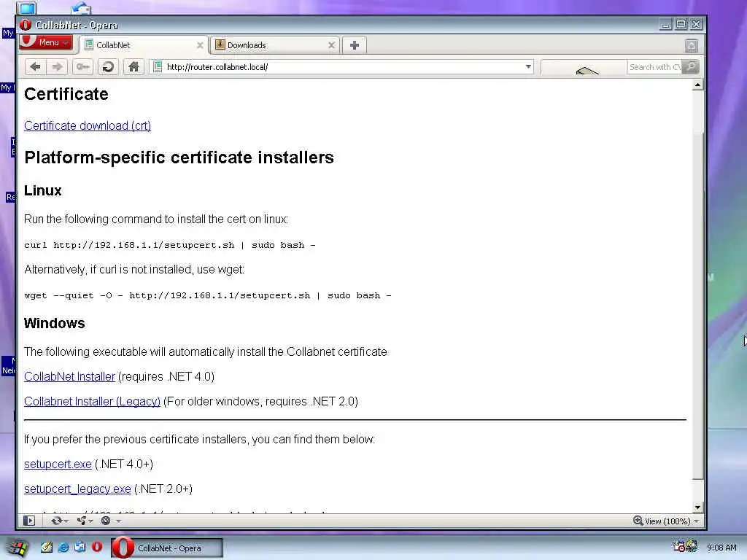Click the wget --quiet command text
Viewport: 747px width, 560px height.
click(x=208, y=296)
